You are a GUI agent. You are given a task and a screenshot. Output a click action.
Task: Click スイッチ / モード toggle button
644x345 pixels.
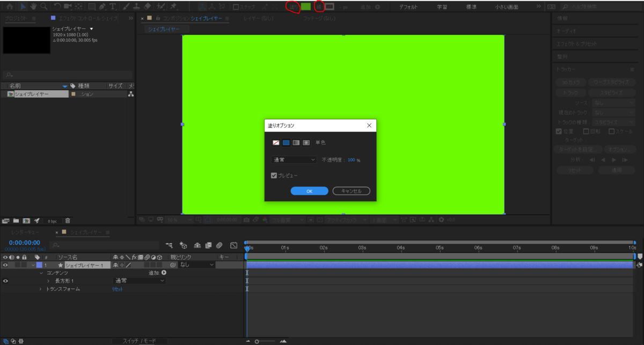(x=139, y=341)
